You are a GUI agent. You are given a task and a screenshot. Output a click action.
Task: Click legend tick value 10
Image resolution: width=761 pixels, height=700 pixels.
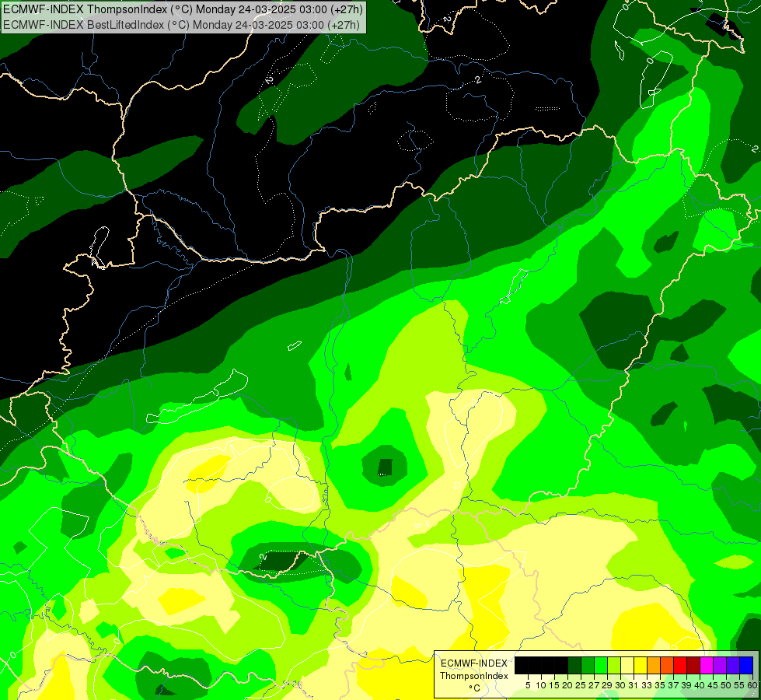point(541,685)
